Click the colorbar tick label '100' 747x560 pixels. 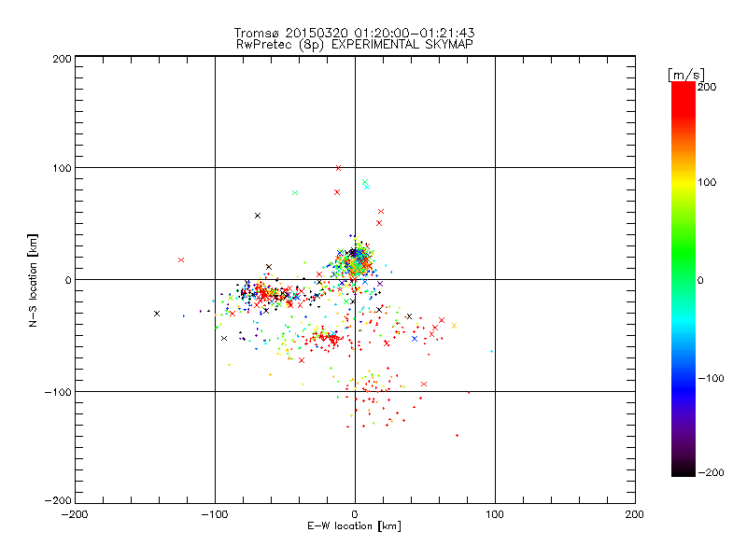tap(707, 182)
